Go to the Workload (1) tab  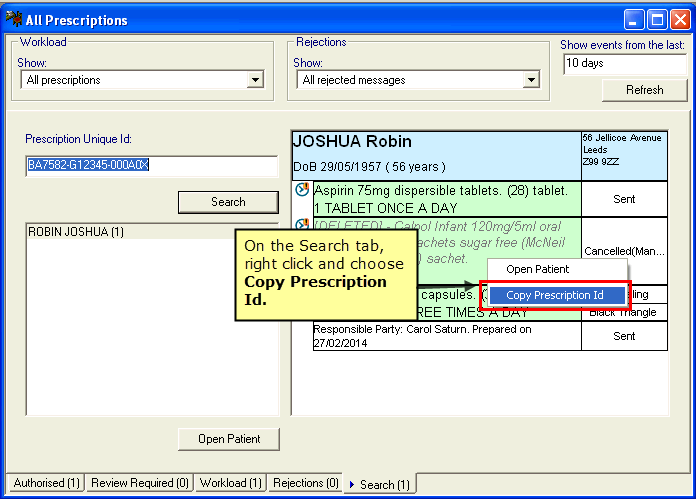tap(230, 483)
